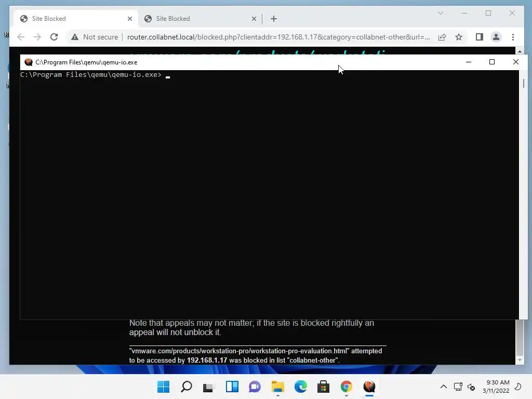The image size is (532, 399).
Task: Click the Chrome forward arrow button
Action: (37, 37)
